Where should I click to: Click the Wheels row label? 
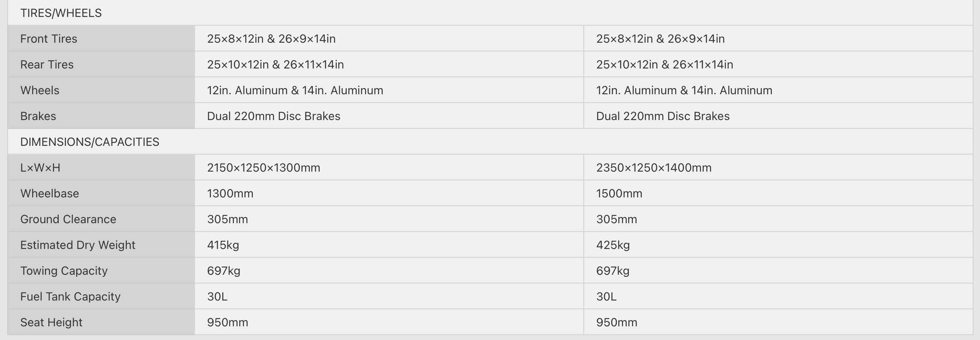click(40, 90)
